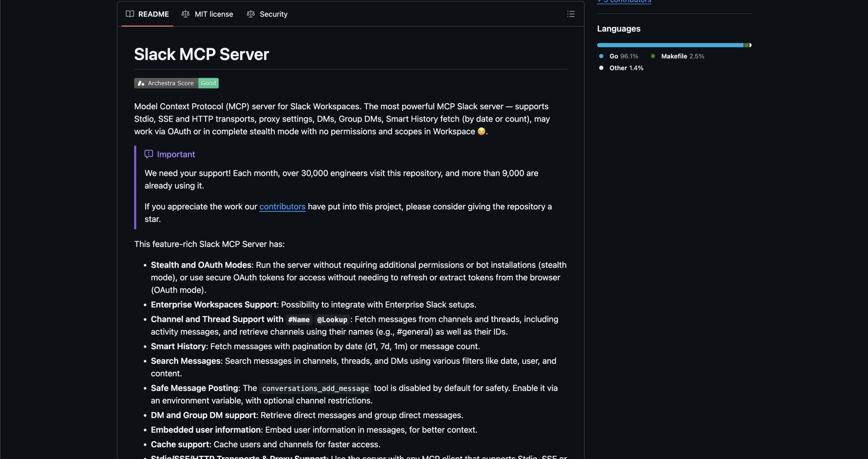
Task: Click the blue Go segment of language bar
Action: click(x=670, y=45)
